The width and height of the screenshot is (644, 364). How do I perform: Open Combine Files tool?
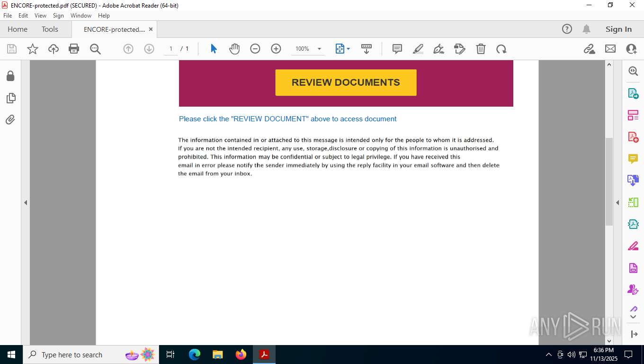tap(633, 181)
